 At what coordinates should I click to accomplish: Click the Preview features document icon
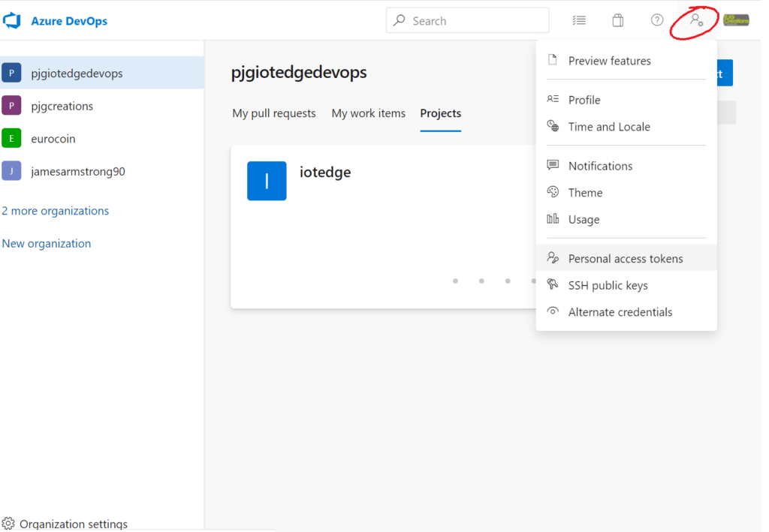tap(553, 60)
